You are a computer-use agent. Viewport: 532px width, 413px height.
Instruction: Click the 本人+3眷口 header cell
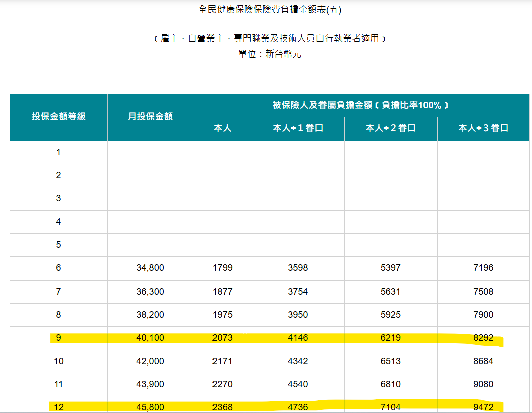point(483,128)
